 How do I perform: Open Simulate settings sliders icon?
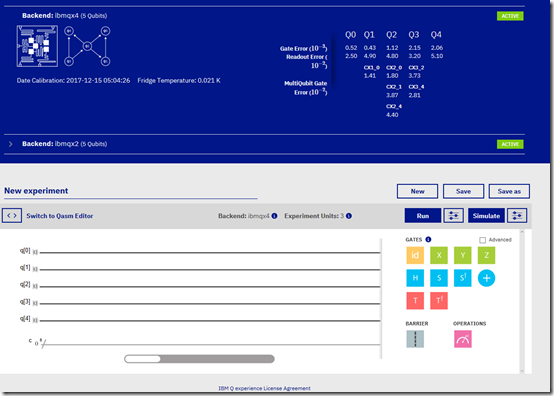pyautogui.click(x=517, y=215)
